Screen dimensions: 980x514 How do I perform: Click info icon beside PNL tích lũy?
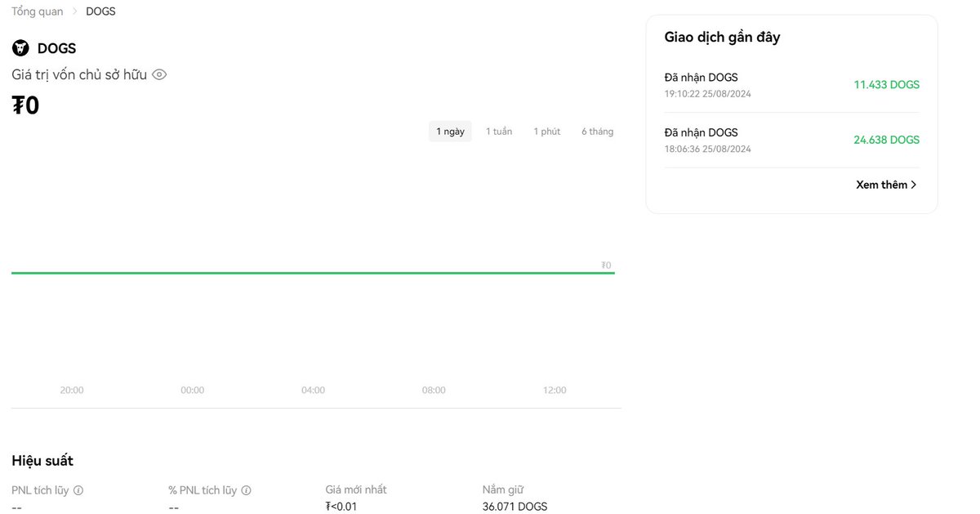[x=78, y=490]
